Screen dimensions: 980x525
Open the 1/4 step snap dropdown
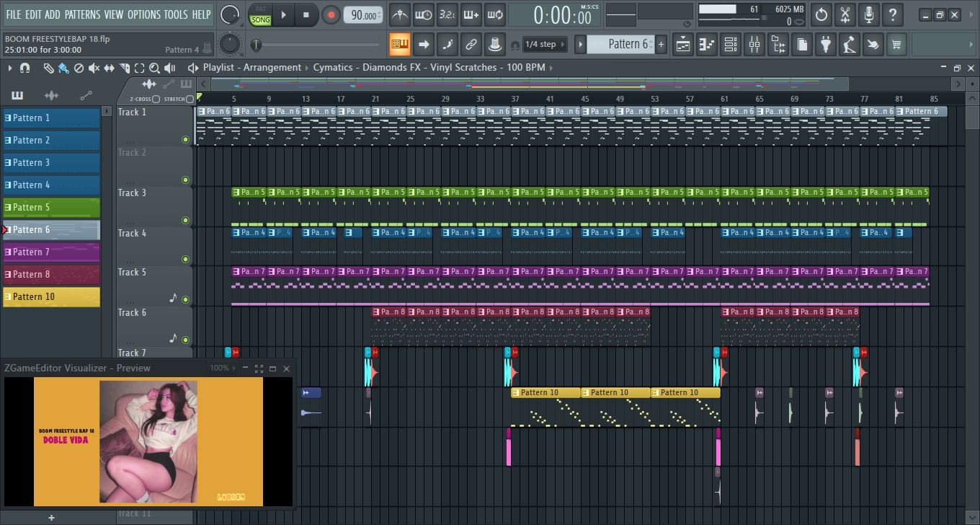545,44
